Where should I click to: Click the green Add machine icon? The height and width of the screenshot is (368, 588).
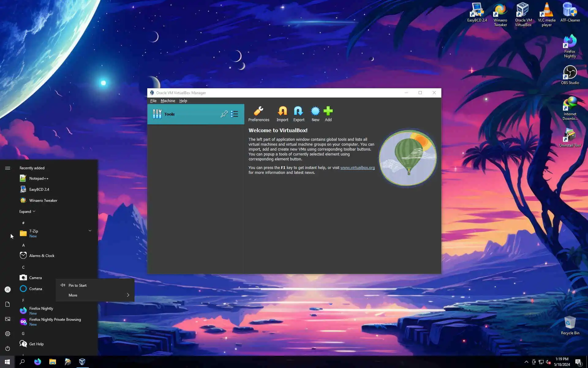328,111
